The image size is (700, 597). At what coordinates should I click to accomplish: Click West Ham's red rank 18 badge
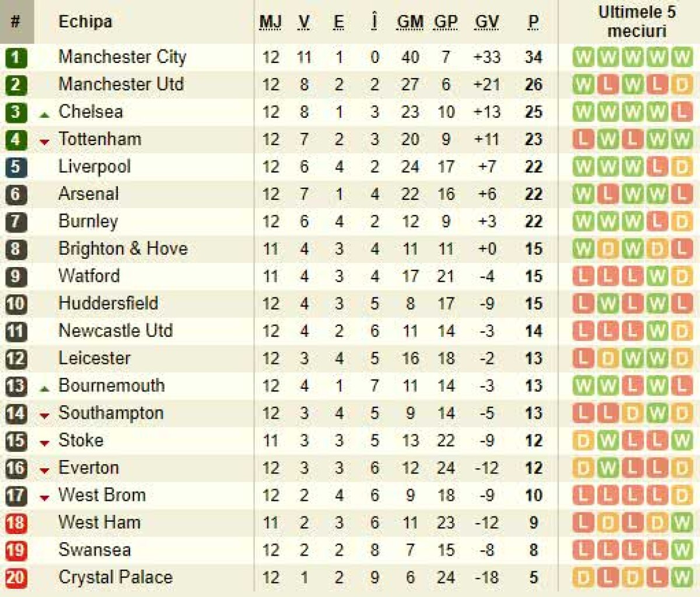tap(16, 522)
